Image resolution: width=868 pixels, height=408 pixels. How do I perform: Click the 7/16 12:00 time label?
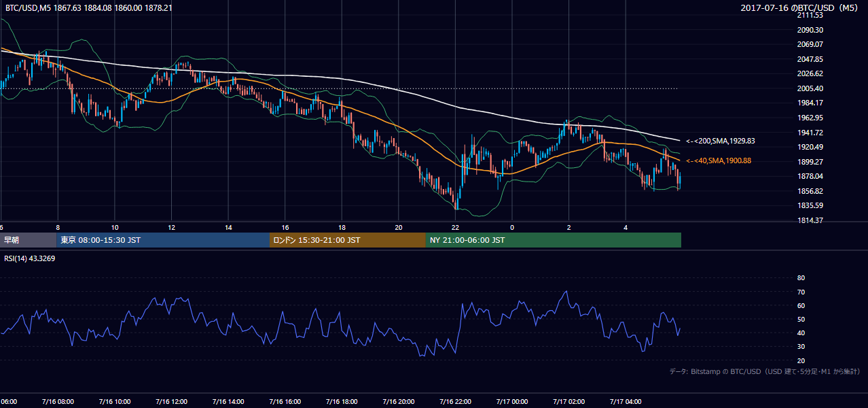click(171, 402)
